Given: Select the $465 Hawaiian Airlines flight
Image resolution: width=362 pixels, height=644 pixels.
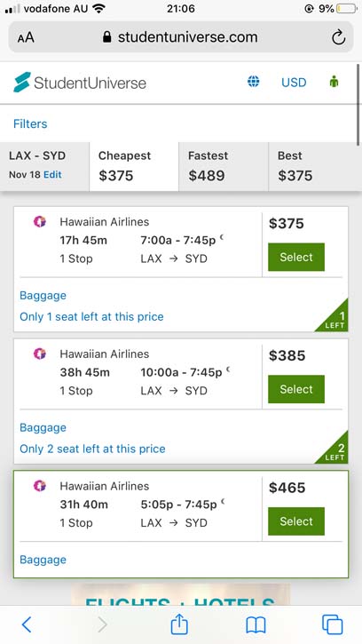Looking at the screenshot, I should (x=296, y=521).
